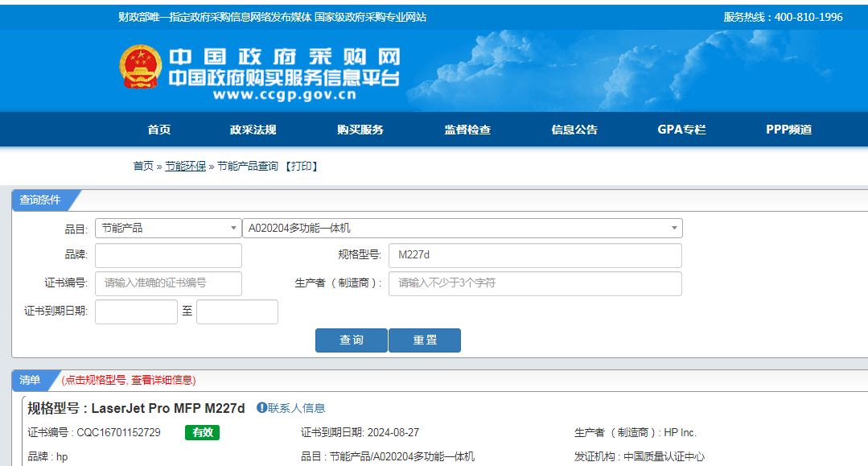The width and height of the screenshot is (868, 466).
Task: Click the LaserJet Pro MFP M227d title
Action: click(168, 408)
